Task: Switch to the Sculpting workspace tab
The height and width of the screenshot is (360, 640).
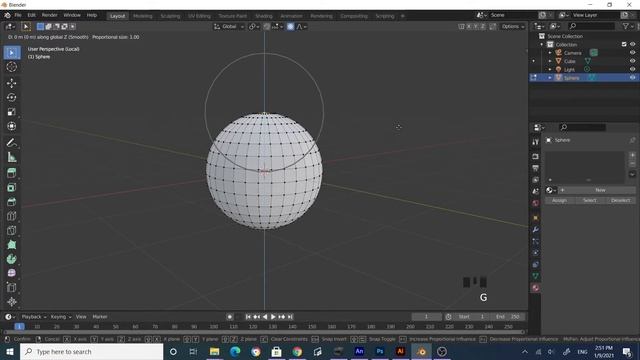Action: (x=170, y=16)
